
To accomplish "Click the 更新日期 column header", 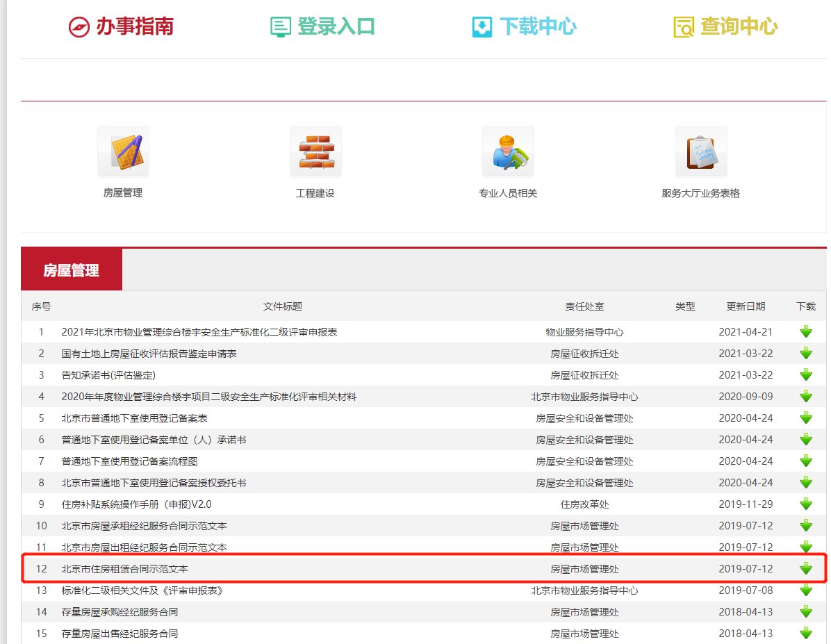I will click(746, 306).
